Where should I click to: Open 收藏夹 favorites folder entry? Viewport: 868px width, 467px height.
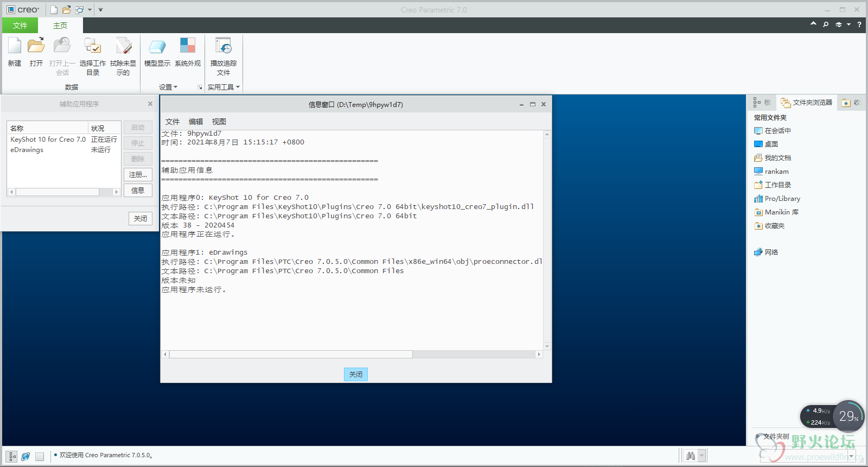click(769, 226)
